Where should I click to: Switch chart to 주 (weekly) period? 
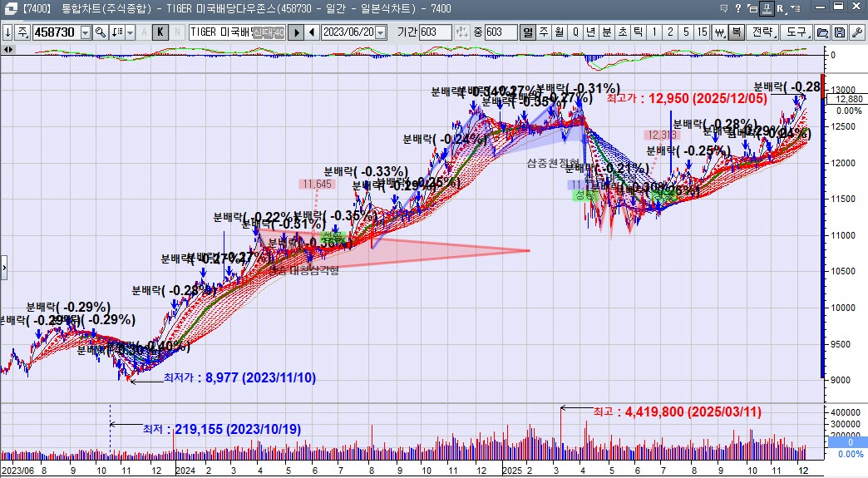click(x=543, y=32)
